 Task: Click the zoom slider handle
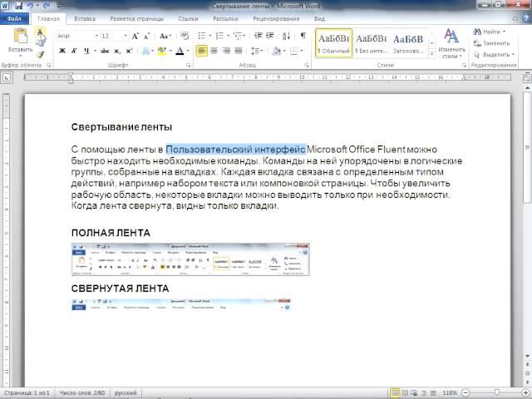[x=496, y=392]
